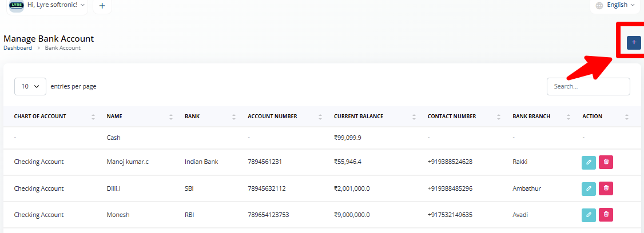Viewport: 644px width, 233px height.
Task: Delete the Manoj kumar.c bank account
Action: pos(606,162)
